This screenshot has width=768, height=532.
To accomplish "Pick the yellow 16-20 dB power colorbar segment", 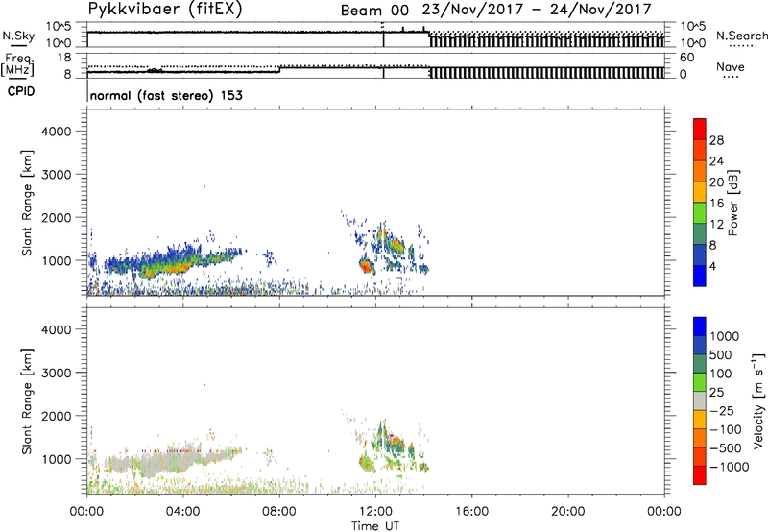I will (700, 191).
